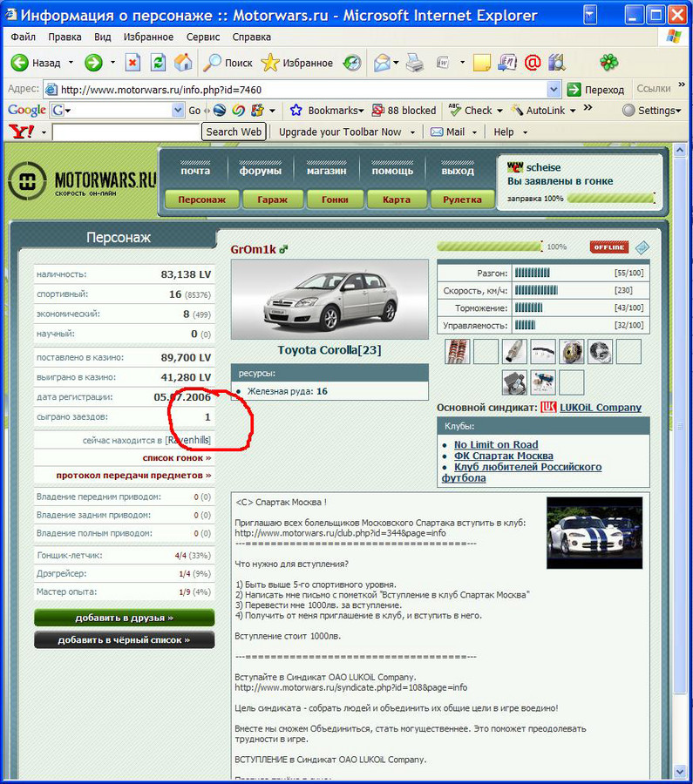Click the blue diamond icon next to OFFLINE

pos(642,247)
